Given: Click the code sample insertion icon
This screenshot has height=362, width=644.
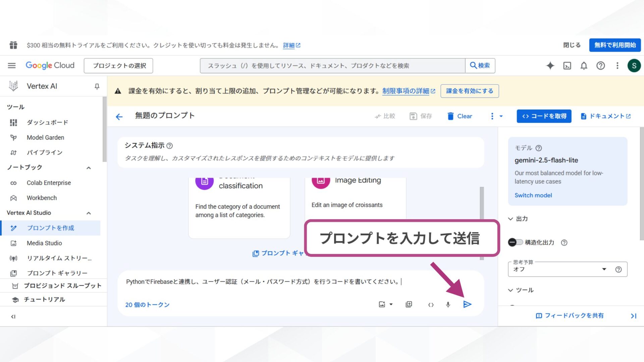Looking at the screenshot, I should click(431, 304).
